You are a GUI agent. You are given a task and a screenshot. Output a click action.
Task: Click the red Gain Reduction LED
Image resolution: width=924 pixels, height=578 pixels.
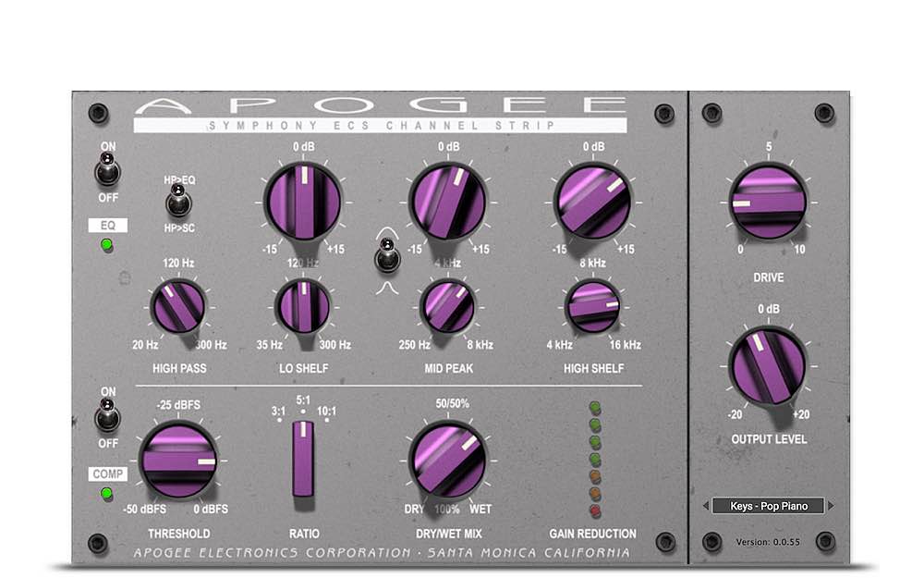[x=595, y=510]
